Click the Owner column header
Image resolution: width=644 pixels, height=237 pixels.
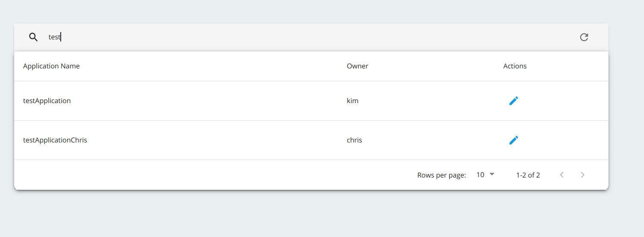coord(357,66)
